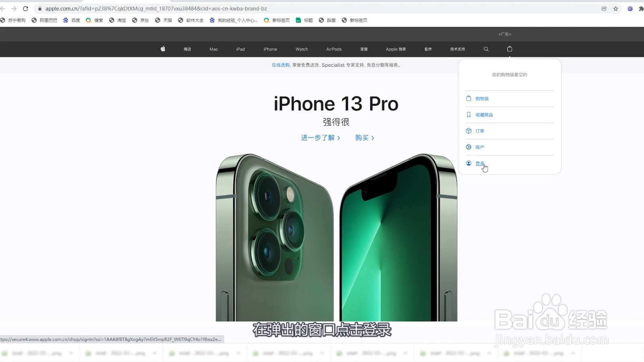Image resolution: width=644 pixels, height=362 pixels.
Task: Reload the apple.com.cn page
Action: click(x=25, y=8)
